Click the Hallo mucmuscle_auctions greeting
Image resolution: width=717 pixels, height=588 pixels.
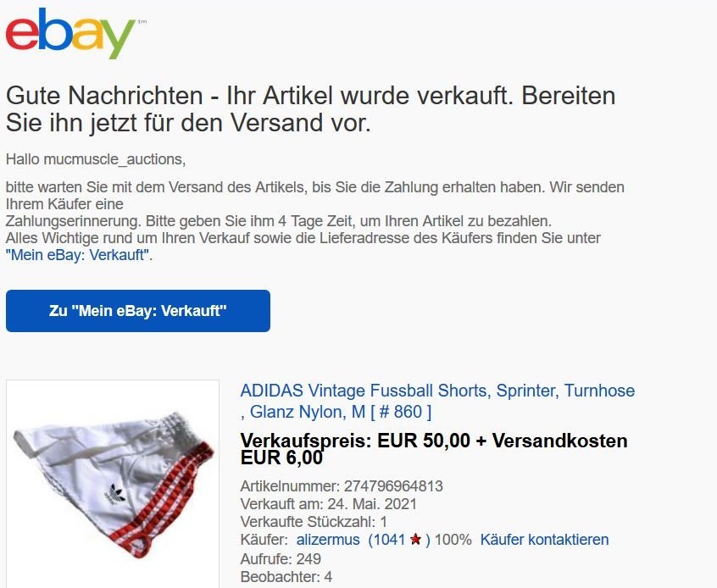tap(96, 159)
